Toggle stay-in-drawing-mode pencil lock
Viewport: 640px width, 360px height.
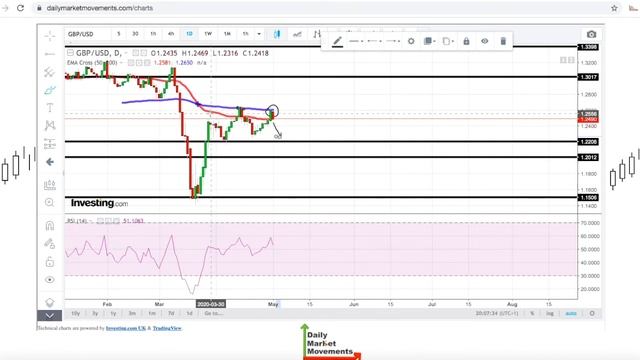click(x=50, y=244)
